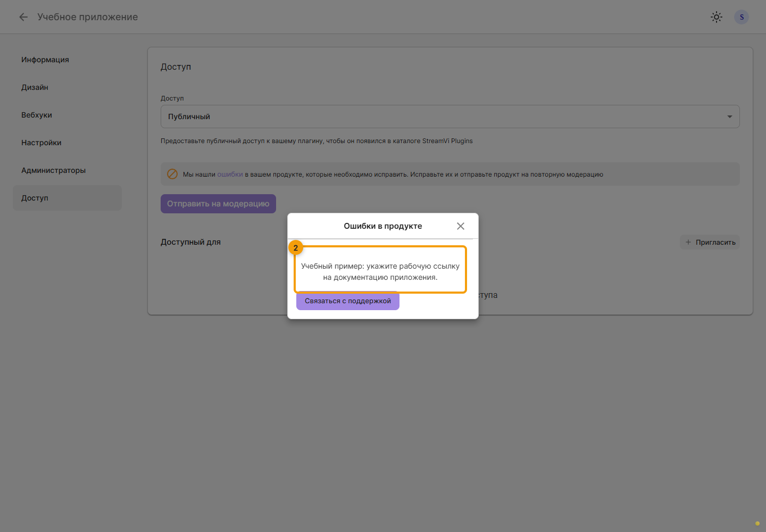Image resolution: width=766 pixels, height=532 pixels.
Task: Click the orange prohibited warning icon
Action: point(172,174)
